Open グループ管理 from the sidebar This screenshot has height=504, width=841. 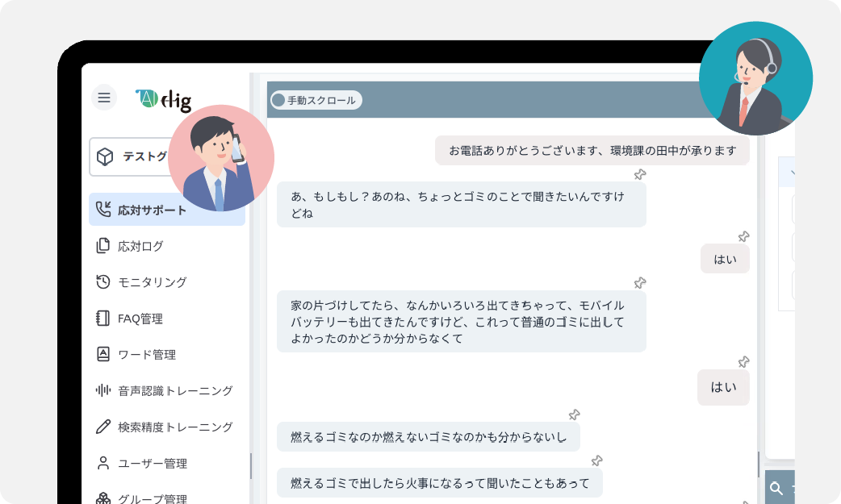pos(152,498)
